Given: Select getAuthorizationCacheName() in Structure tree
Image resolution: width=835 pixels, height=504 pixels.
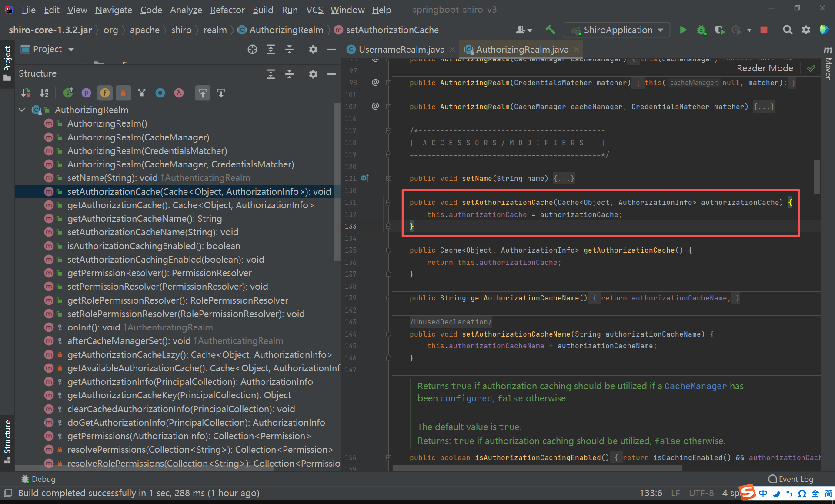Looking at the screenshot, I should pos(144,219).
